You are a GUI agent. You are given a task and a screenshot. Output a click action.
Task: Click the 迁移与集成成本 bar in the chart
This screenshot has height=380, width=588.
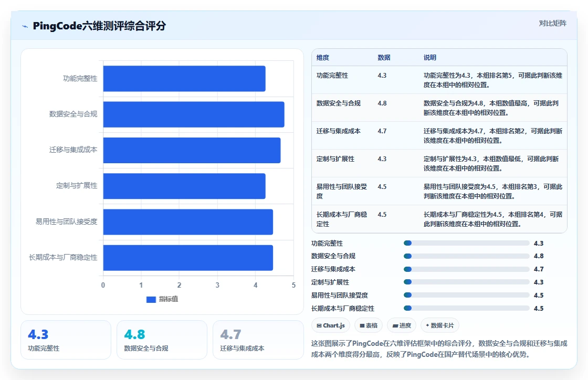click(192, 150)
